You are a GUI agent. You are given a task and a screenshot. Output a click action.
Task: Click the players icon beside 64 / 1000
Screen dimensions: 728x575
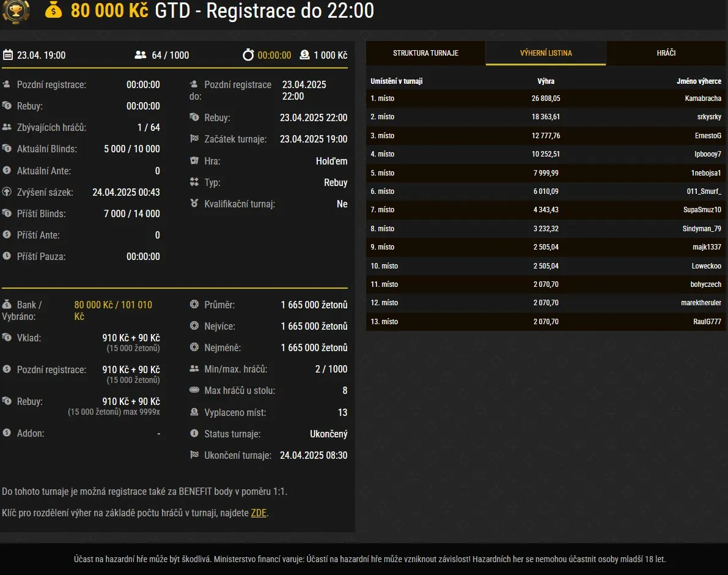click(x=141, y=54)
